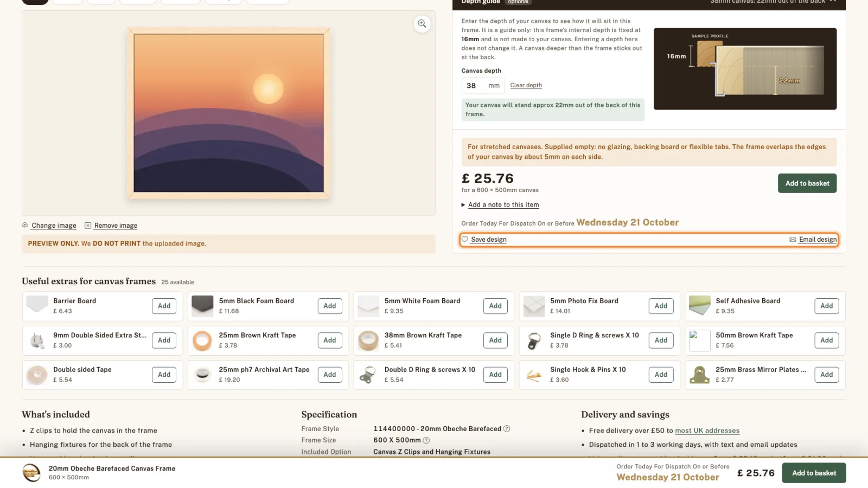Image resolution: width=868 pixels, height=488 pixels.
Task: Click the Clear depth link
Action: click(x=526, y=85)
